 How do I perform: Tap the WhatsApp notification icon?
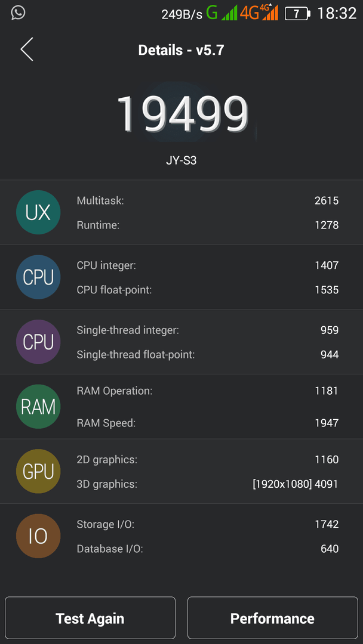pyautogui.click(x=18, y=13)
